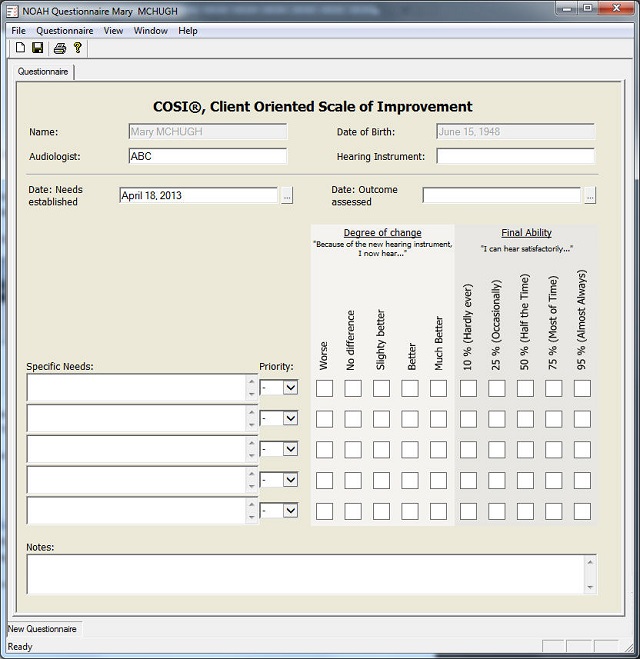Viewport: 640px width, 659px height.
Task: Click the Print toolbar icon
Action: click(x=60, y=48)
